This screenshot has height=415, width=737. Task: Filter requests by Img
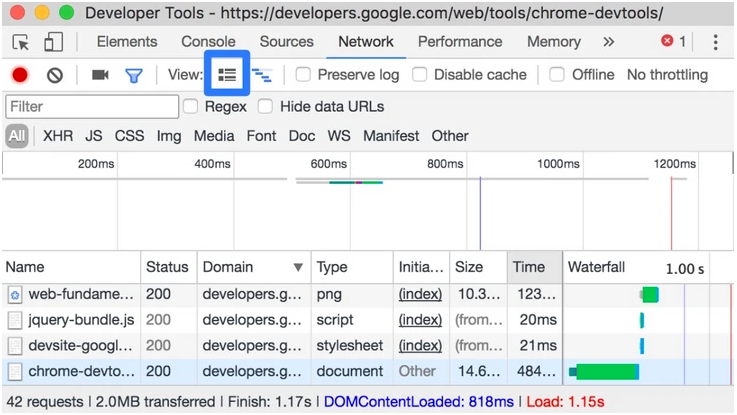tap(169, 136)
